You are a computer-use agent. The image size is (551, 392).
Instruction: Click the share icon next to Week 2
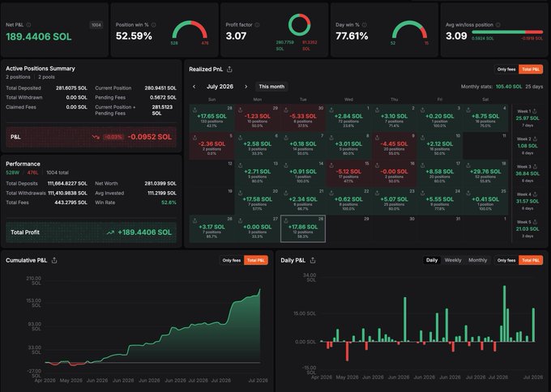(535, 138)
